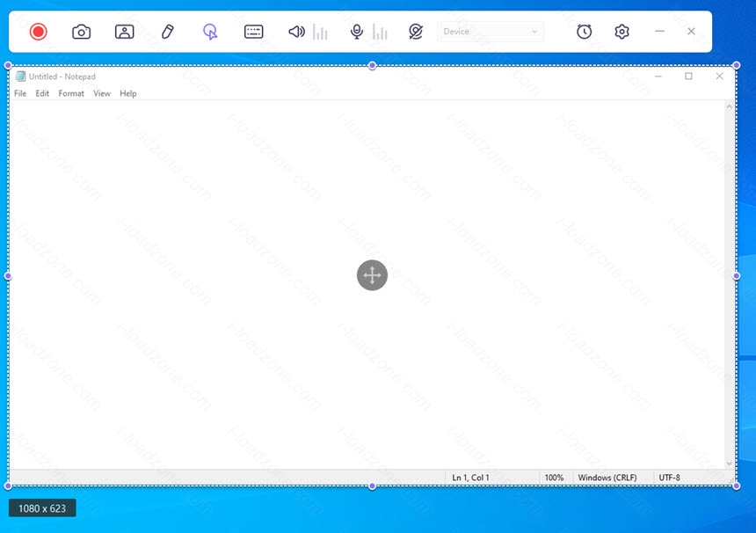Open Notepad Help menu
This screenshot has width=756, height=533.
[128, 93]
